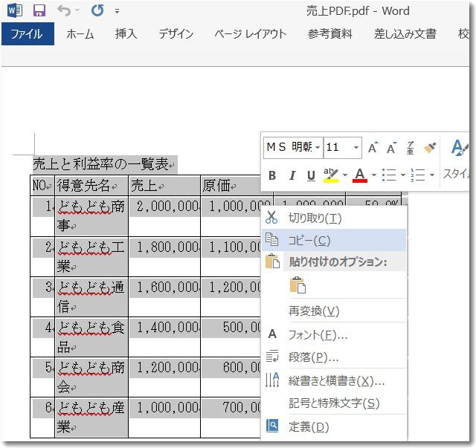Click the table cell どもども食品
Viewport: 476px width, 448px height.
[x=91, y=337]
